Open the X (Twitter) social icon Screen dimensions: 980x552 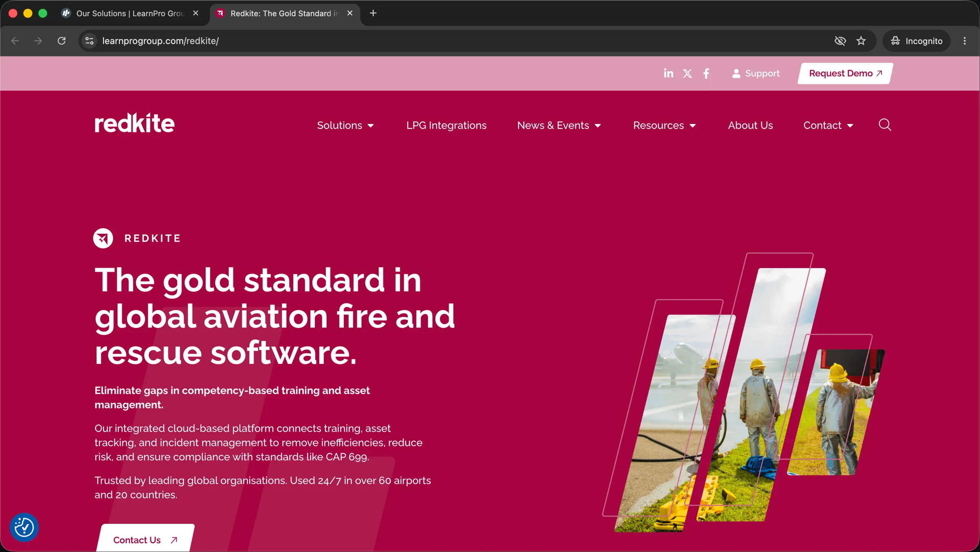tap(688, 73)
